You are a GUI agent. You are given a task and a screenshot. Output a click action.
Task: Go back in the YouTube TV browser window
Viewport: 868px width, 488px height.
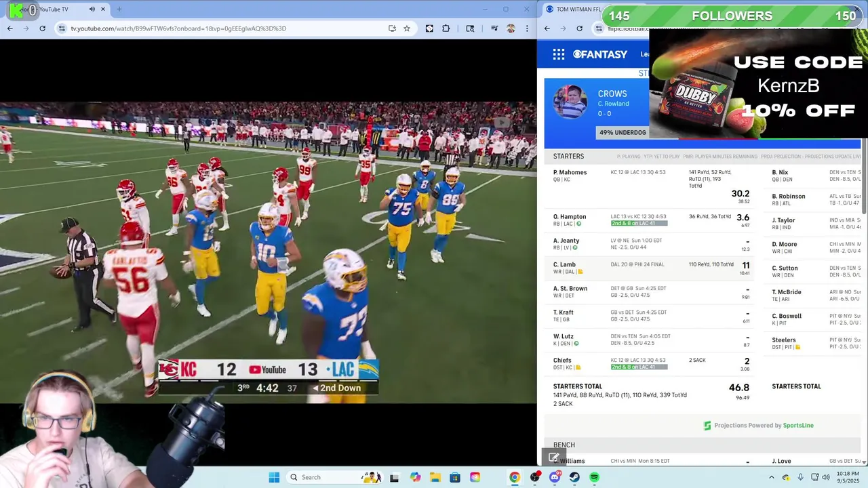(9, 28)
